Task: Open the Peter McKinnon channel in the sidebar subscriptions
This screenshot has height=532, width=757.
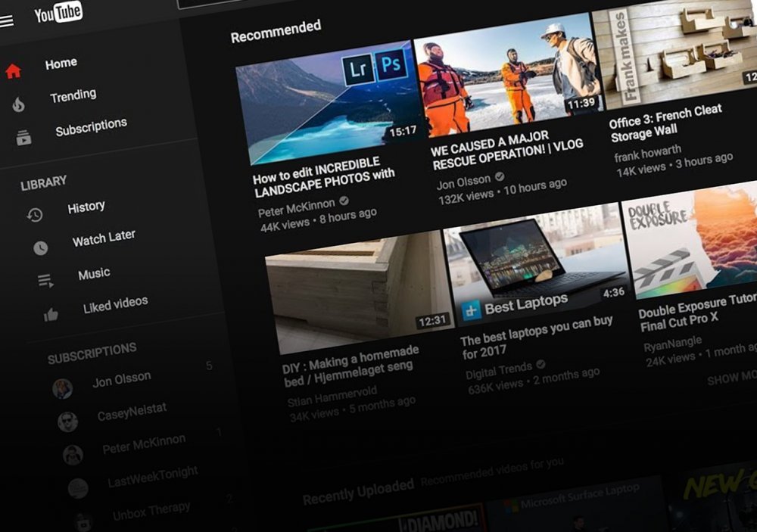Action: pyautogui.click(x=144, y=444)
